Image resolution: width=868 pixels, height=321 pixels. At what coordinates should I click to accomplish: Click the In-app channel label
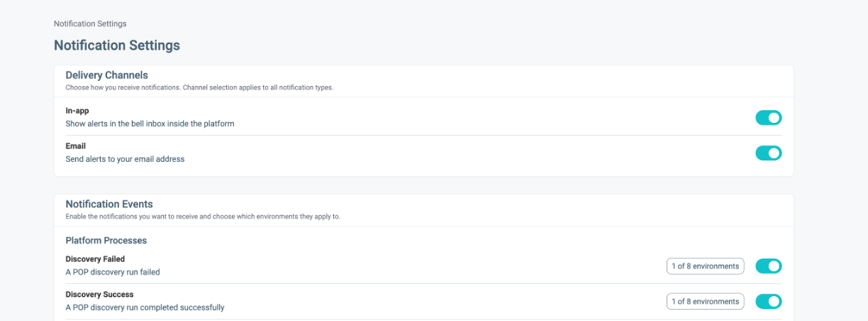[77, 111]
